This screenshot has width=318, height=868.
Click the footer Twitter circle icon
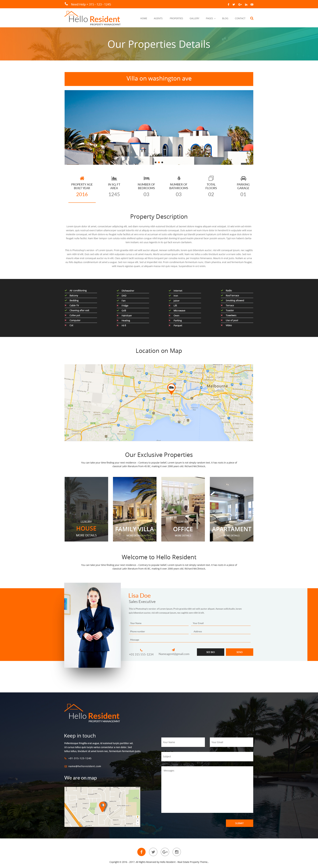[153, 852]
